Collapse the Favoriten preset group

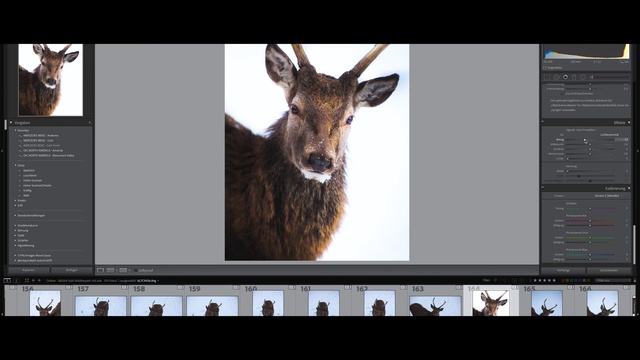pos(16,130)
